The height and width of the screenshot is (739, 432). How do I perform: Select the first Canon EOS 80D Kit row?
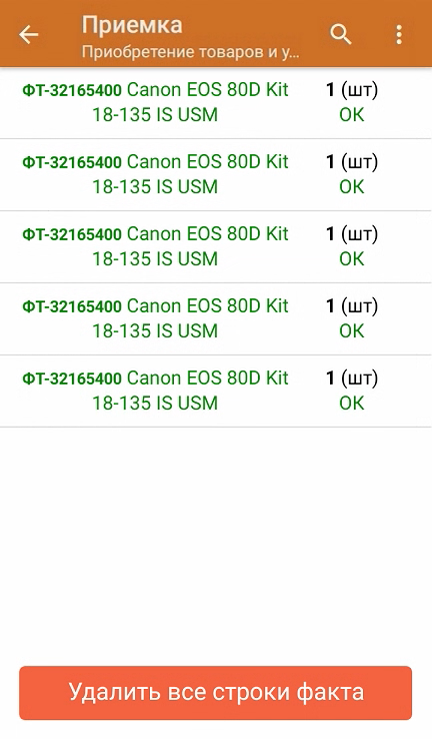216,103
